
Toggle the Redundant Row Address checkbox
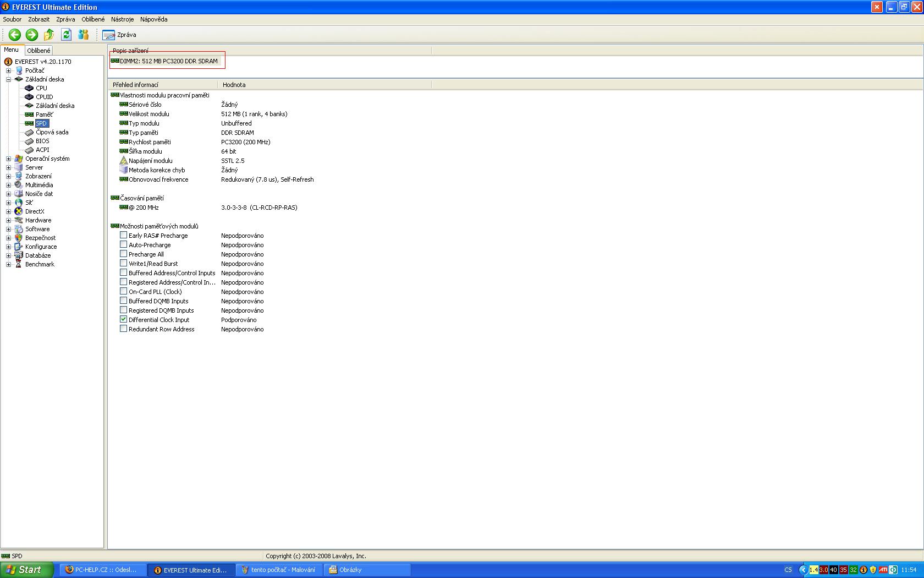tap(124, 329)
